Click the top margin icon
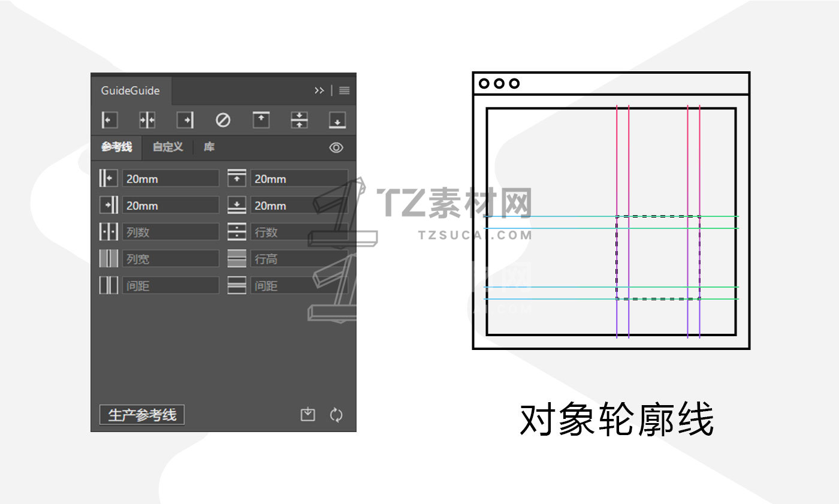 click(237, 178)
